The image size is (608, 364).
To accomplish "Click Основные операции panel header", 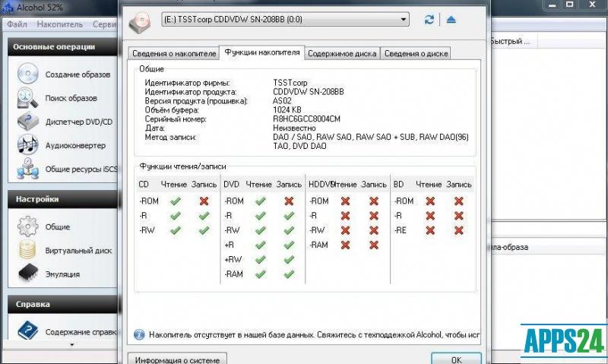I will (x=62, y=46).
